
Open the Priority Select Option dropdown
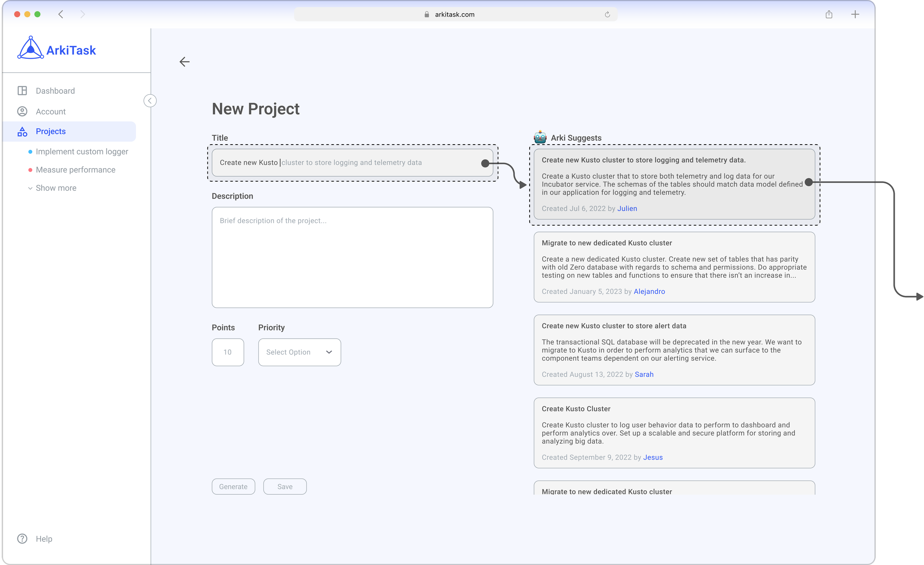[299, 352]
